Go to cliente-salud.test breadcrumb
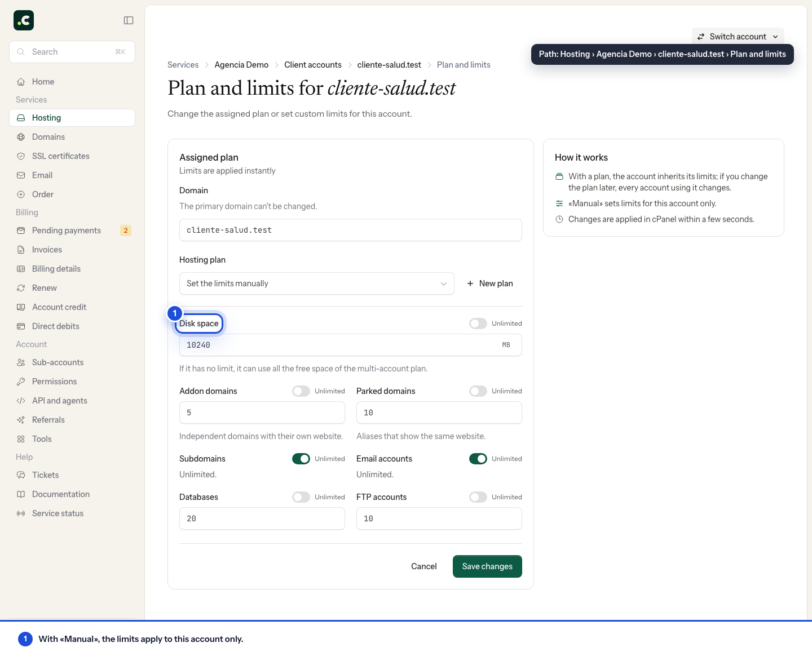Screen dimensions: 812x656 point(389,65)
